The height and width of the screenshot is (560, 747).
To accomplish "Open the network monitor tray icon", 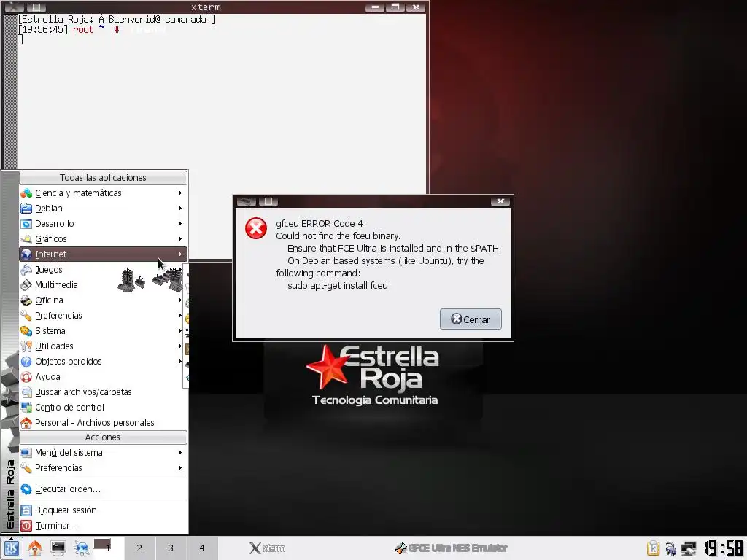I will tap(689, 548).
